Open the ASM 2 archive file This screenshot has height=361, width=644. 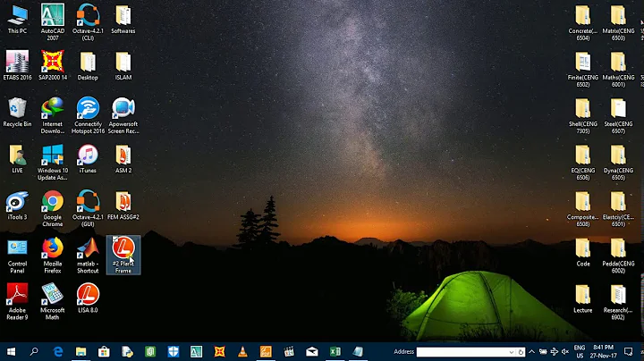tap(123, 159)
